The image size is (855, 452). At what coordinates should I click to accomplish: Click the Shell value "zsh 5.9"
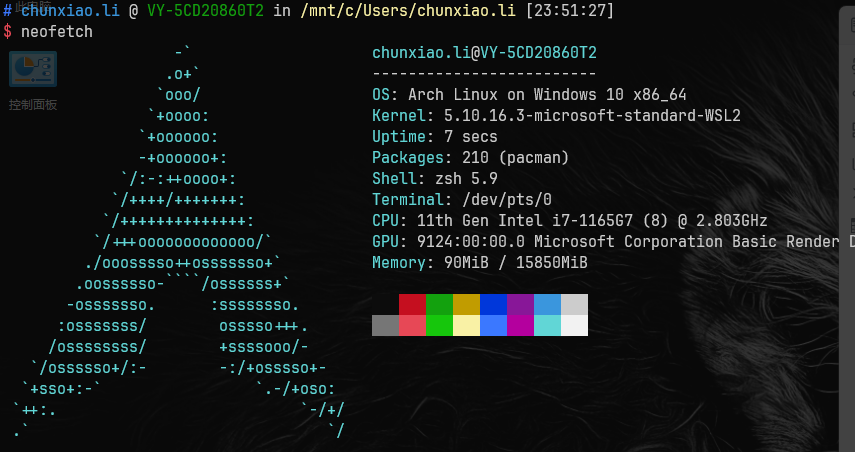(466, 179)
